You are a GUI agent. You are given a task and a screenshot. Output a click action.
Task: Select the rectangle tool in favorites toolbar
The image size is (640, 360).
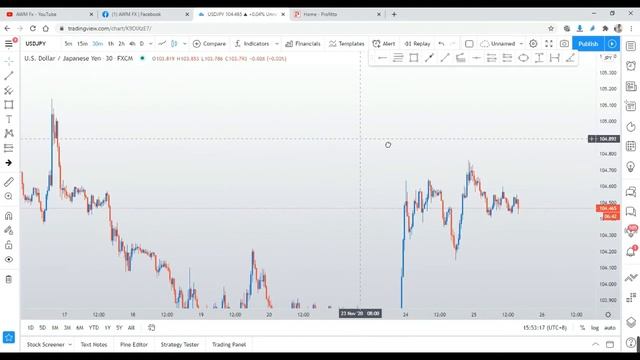point(413,58)
